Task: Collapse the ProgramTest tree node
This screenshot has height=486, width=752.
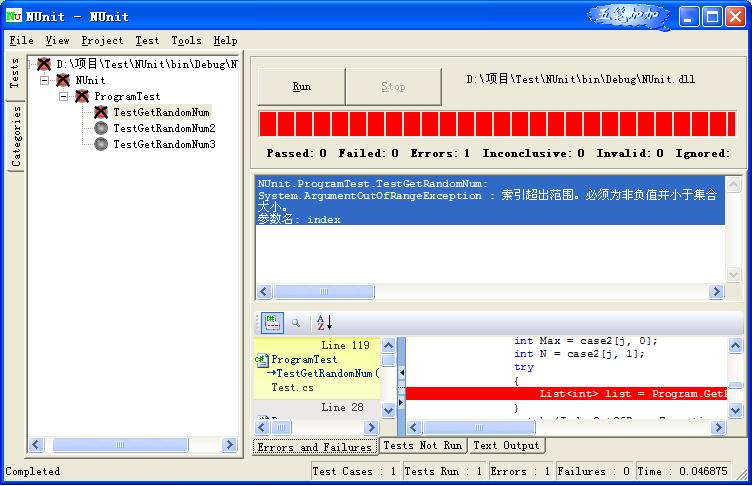Action: pyautogui.click(x=64, y=96)
